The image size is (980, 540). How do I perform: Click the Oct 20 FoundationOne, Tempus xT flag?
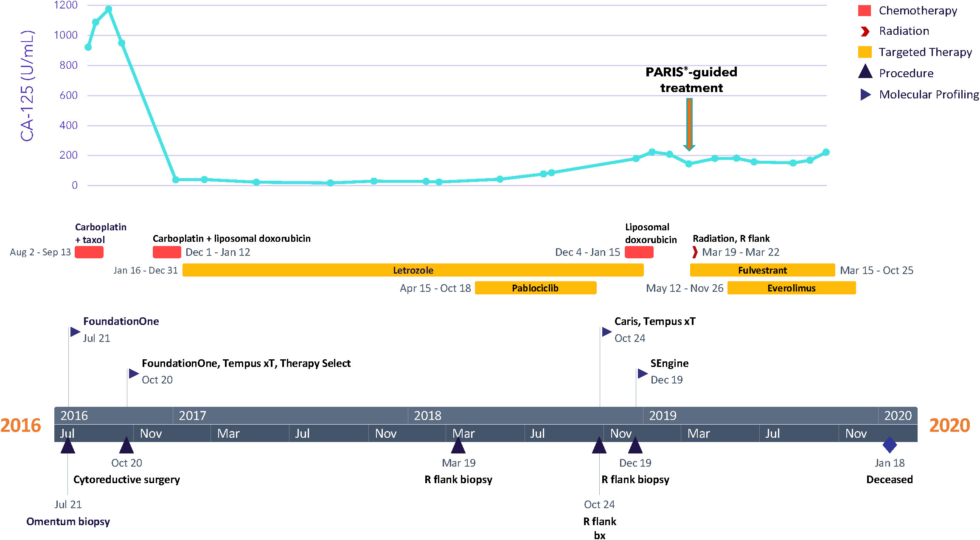(x=134, y=373)
